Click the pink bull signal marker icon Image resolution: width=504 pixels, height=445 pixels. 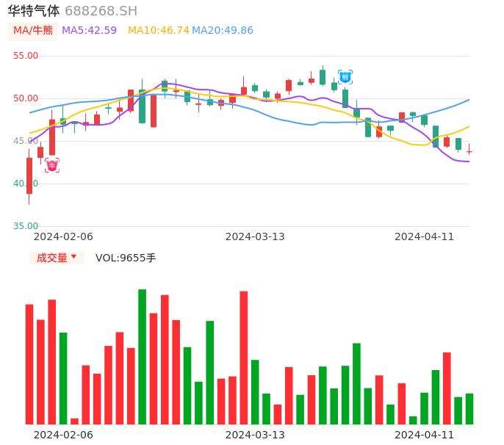(x=52, y=165)
